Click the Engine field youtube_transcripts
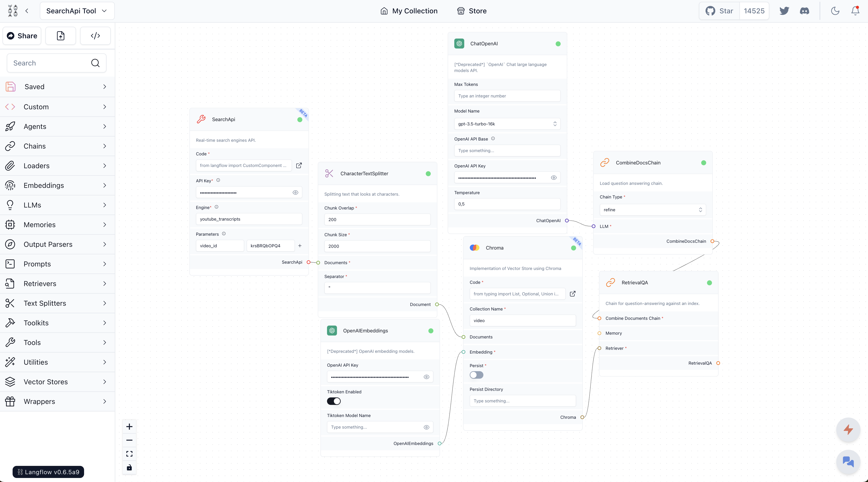The image size is (868, 482). pos(249,219)
